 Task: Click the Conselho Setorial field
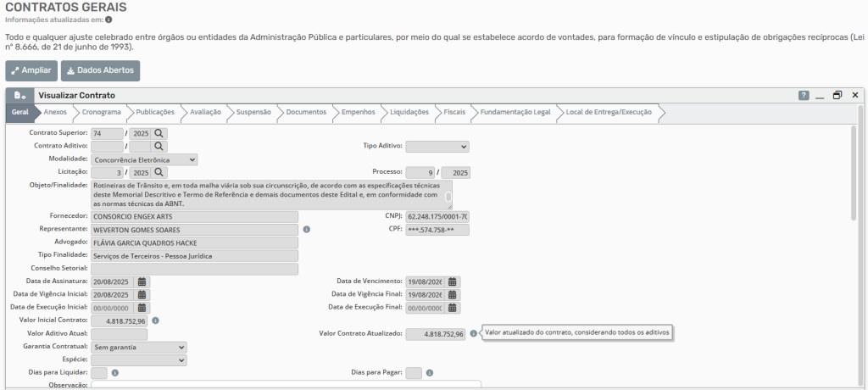[194, 269]
